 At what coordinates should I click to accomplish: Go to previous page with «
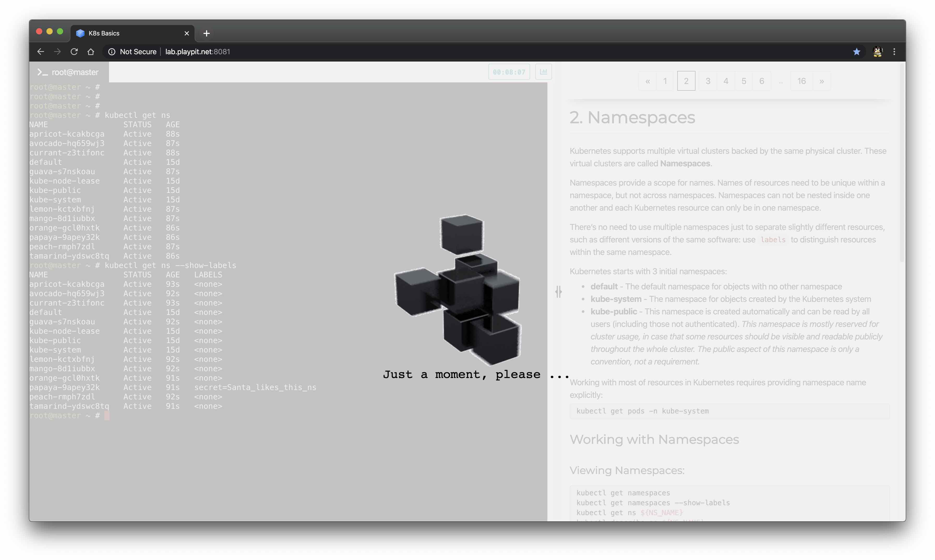(x=648, y=81)
